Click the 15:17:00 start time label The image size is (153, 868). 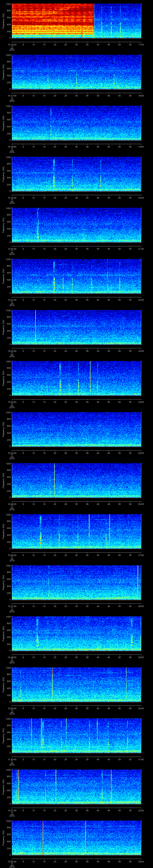[12, 96]
